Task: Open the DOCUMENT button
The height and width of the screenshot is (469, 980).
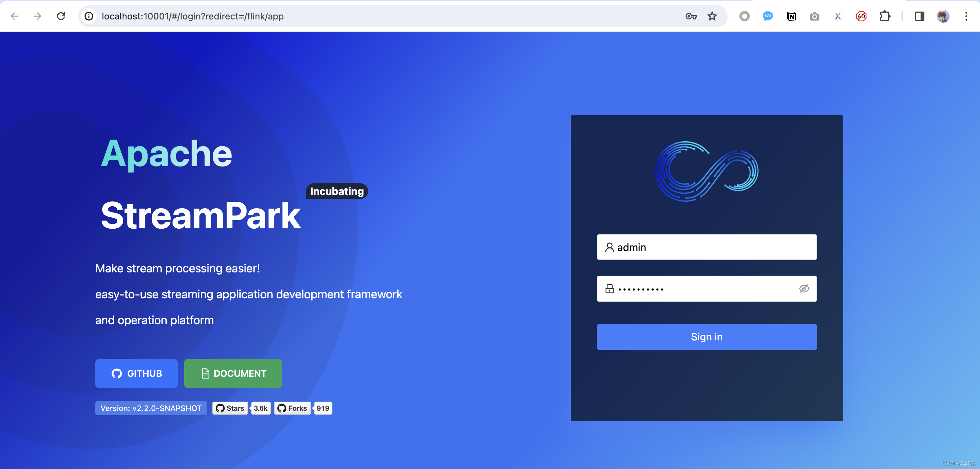Action: [233, 373]
